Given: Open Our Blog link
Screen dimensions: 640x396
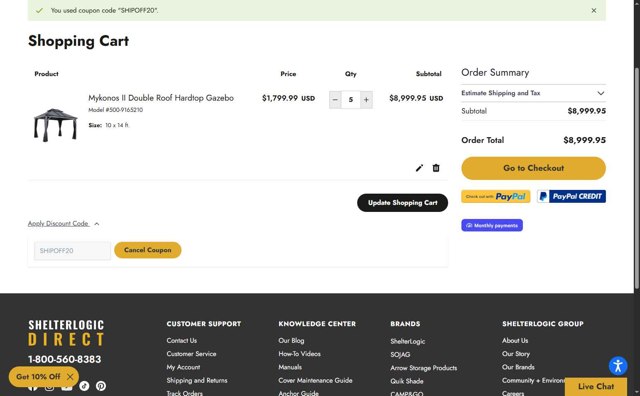Looking at the screenshot, I should [x=291, y=340].
